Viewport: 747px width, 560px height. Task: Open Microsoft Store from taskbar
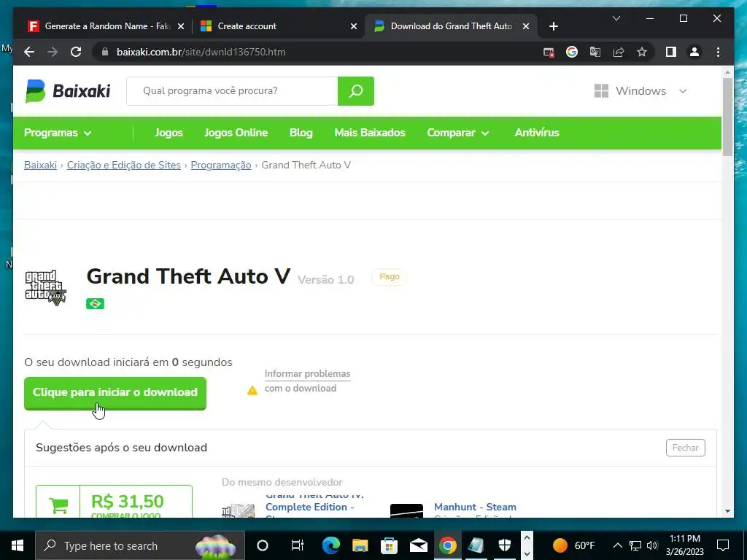pos(390,545)
